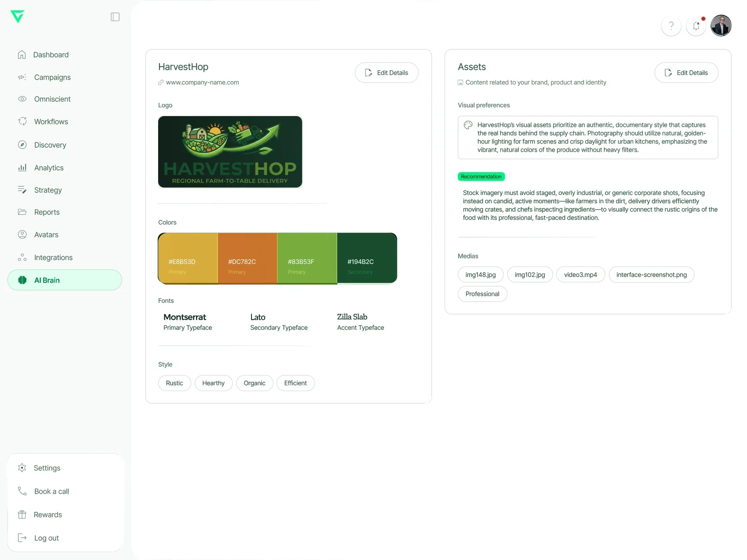Click the Workflows cycle icon
This screenshot has height=560, width=747.
pos(22,121)
